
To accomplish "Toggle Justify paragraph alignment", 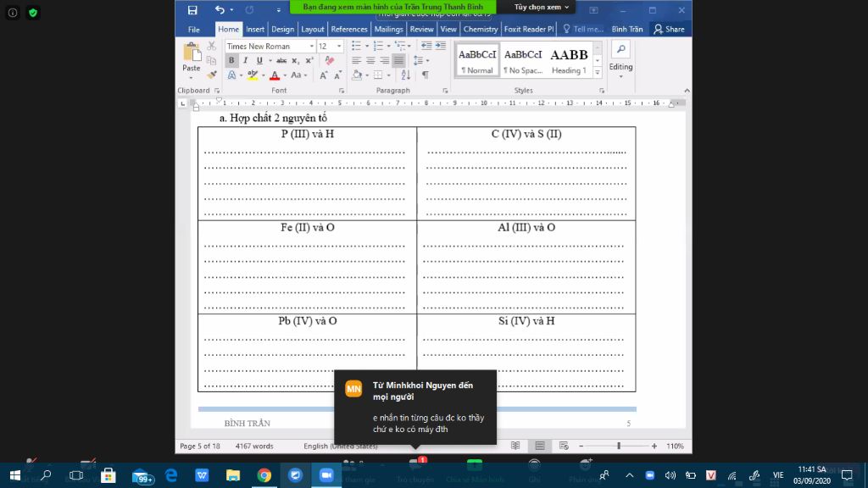I will pos(398,60).
